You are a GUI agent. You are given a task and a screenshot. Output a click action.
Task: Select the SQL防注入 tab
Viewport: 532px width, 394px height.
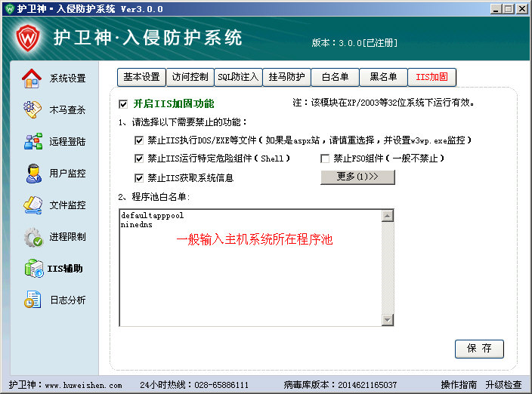tap(238, 77)
